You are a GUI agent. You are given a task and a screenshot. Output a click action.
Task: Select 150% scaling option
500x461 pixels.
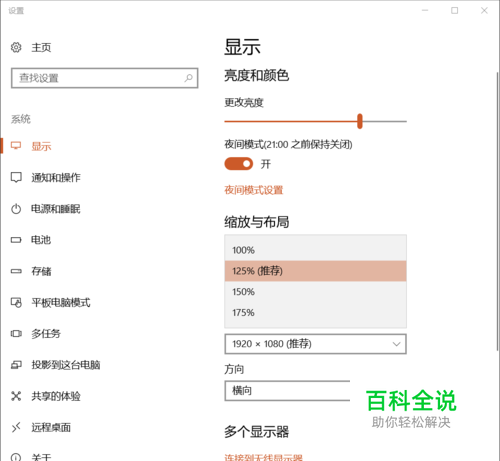coord(315,292)
